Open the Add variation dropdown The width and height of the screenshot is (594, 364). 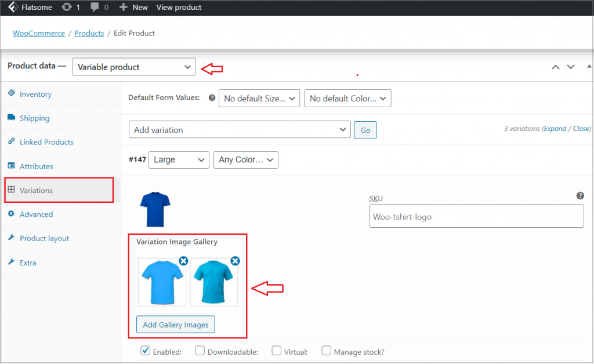coord(240,130)
